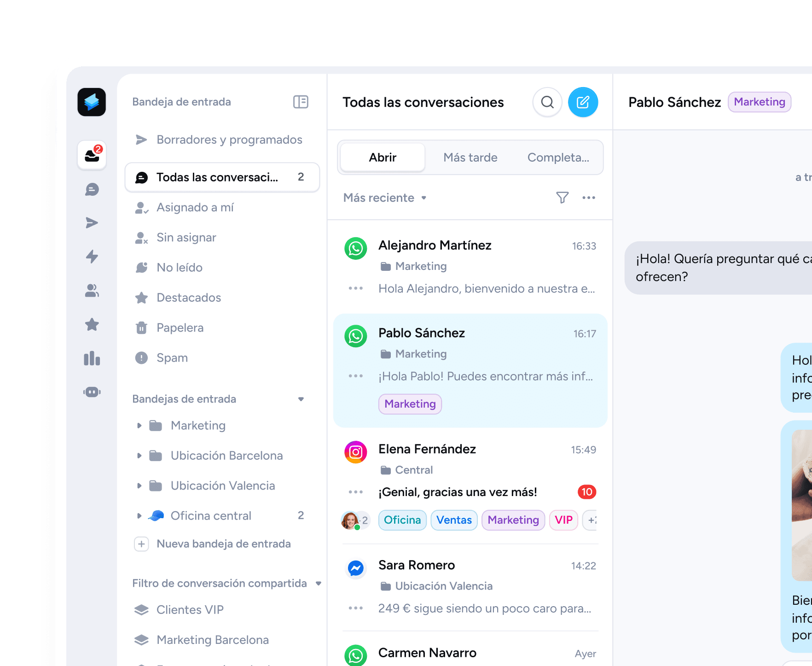Click WhatsApp icon of Carmen Navarro

(356, 655)
